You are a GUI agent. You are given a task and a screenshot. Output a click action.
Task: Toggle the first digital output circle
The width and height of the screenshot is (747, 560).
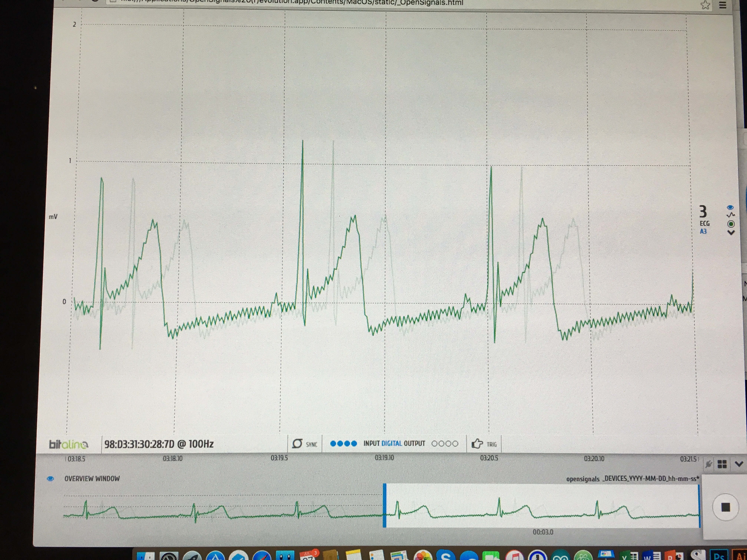coord(435,444)
